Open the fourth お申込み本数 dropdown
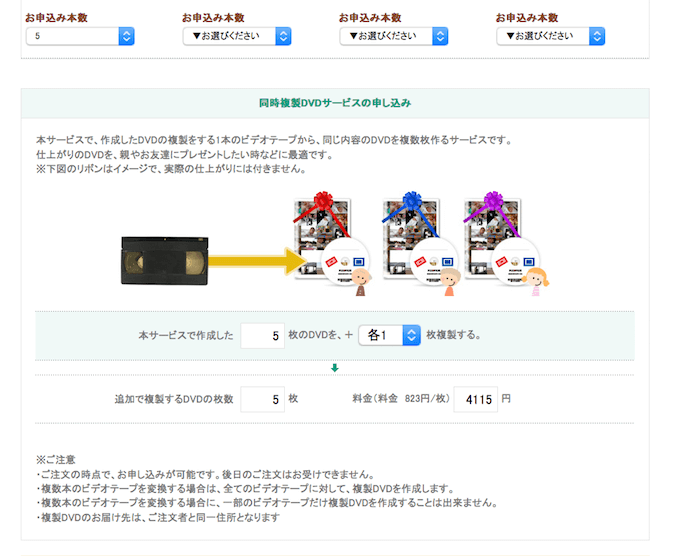The width and height of the screenshot is (680, 556). [x=551, y=36]
